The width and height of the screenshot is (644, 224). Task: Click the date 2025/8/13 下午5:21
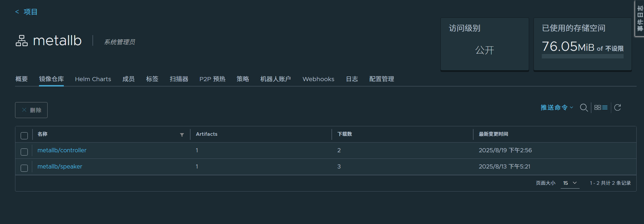[x=505, y=166]
